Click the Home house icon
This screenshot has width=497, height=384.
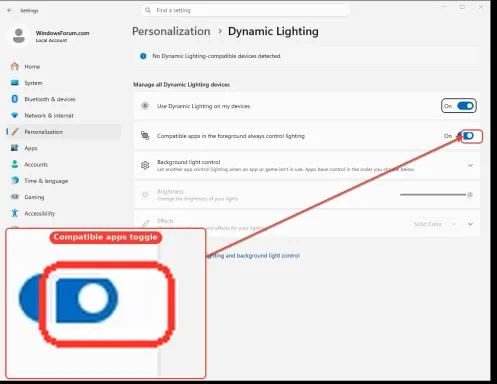pyautogui.click(x=15, y=66)
